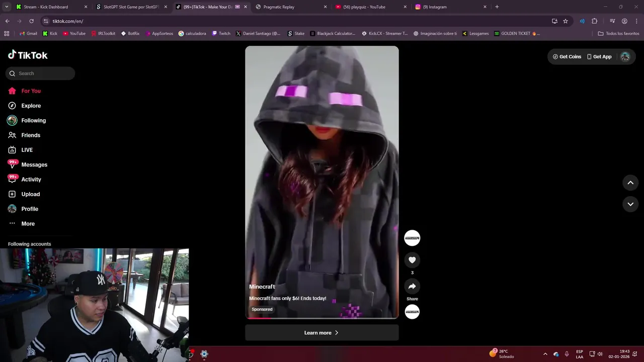Bookmark this page with star icon

(566, 21)
